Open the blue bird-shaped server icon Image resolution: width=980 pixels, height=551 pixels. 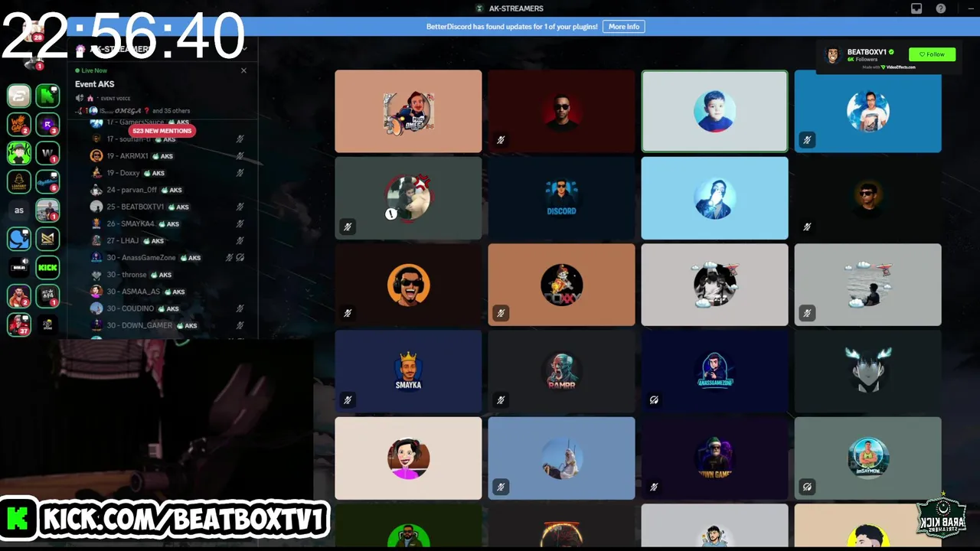point(19,239)
